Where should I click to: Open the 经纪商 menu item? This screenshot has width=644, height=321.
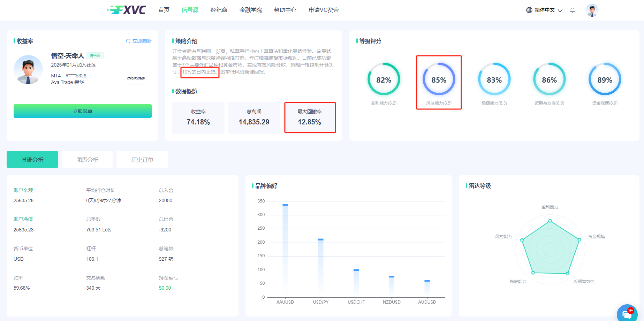(x=219, y=10)
